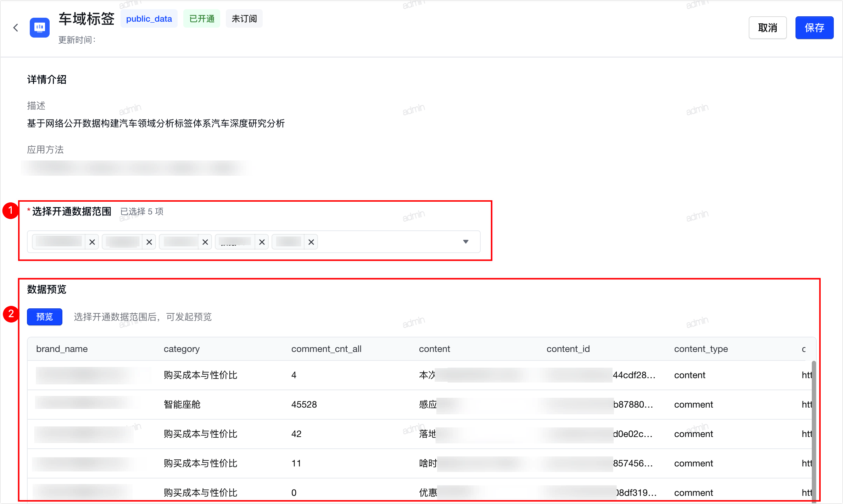Click the table's vertical scrollbar
Image resolution: width=843 pixels, height=504 pixels.
pos(814,431)
